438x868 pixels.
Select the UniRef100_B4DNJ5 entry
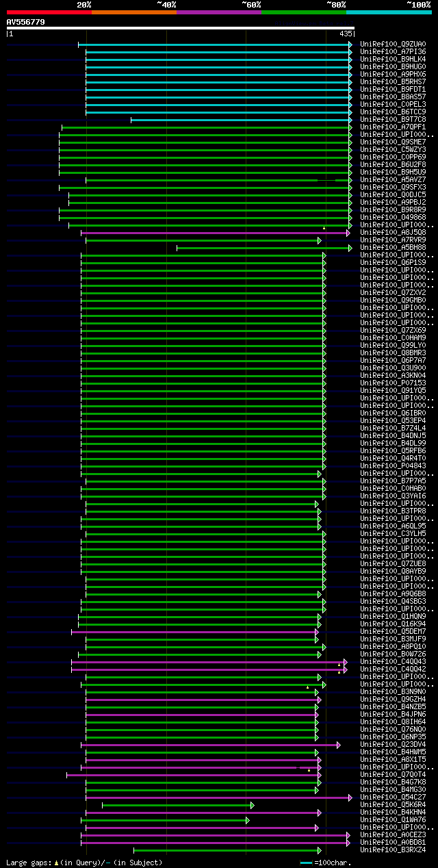pyautogui.click(x=393, y=436)
